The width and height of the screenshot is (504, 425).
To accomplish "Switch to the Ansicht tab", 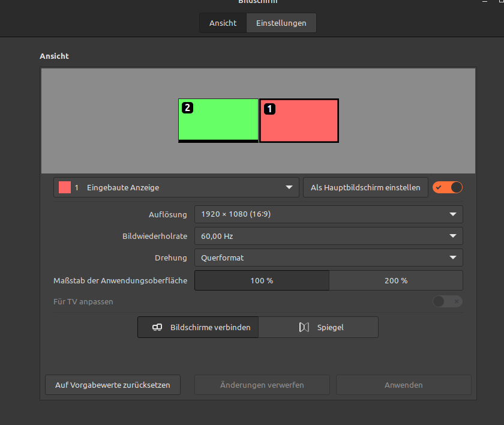I will (223, 23).
